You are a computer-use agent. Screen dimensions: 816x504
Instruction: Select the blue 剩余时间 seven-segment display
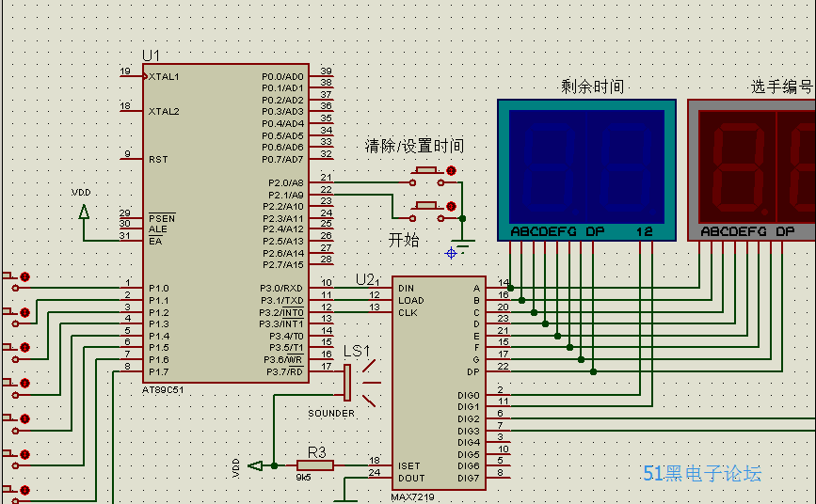pos(586,170)
